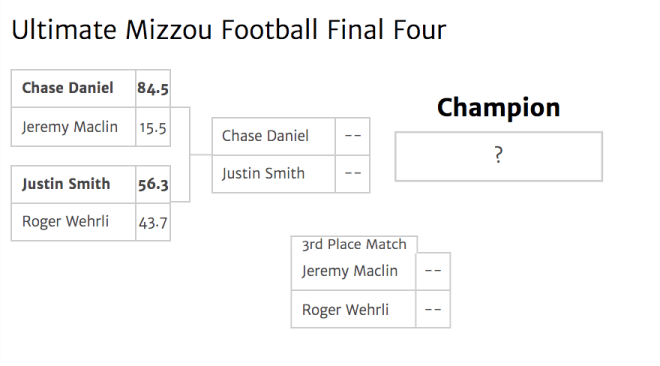Select Justin Smith in the second semifinal
The width and height of the screenshot is (660, 366).
73,184
